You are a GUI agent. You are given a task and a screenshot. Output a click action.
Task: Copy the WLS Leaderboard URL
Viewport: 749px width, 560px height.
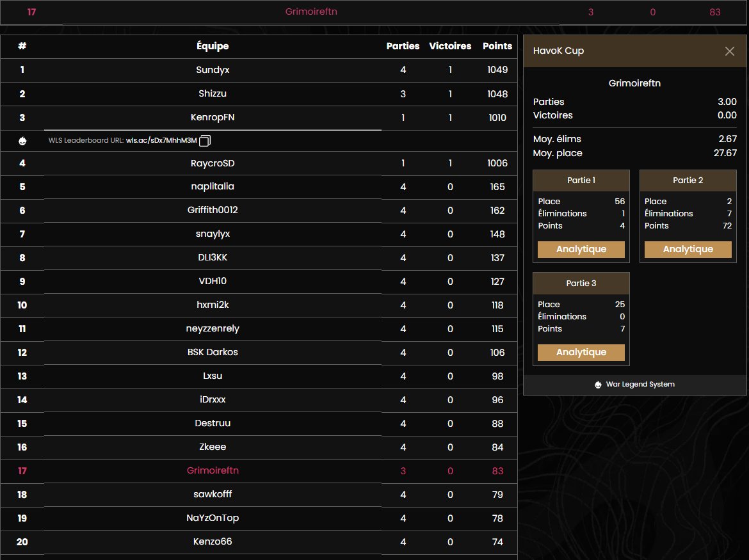[204, 141]
